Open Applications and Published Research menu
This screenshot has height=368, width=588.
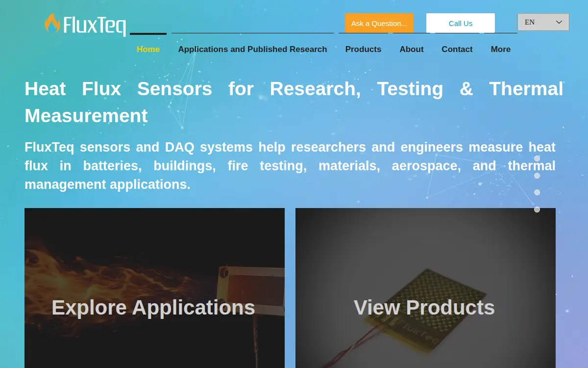(x=252, y=49)
